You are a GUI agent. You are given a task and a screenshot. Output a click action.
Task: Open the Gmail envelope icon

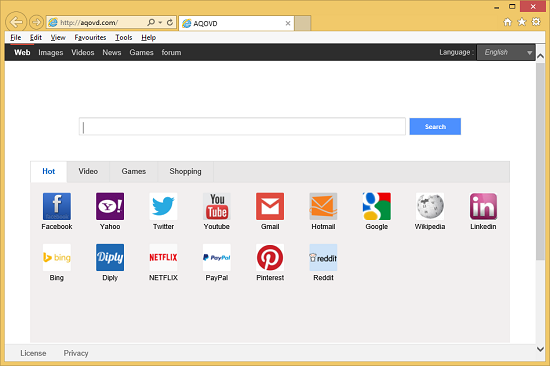tap(270, 206)
